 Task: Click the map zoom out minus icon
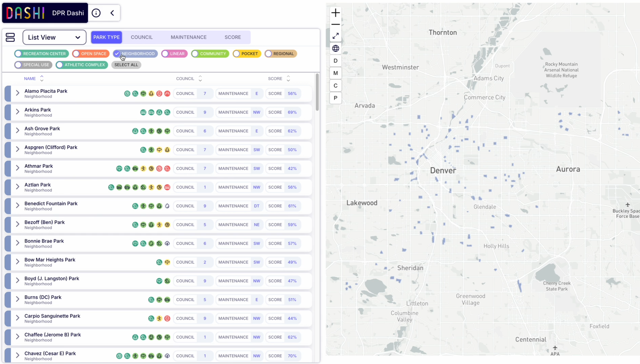pos(335,24)
